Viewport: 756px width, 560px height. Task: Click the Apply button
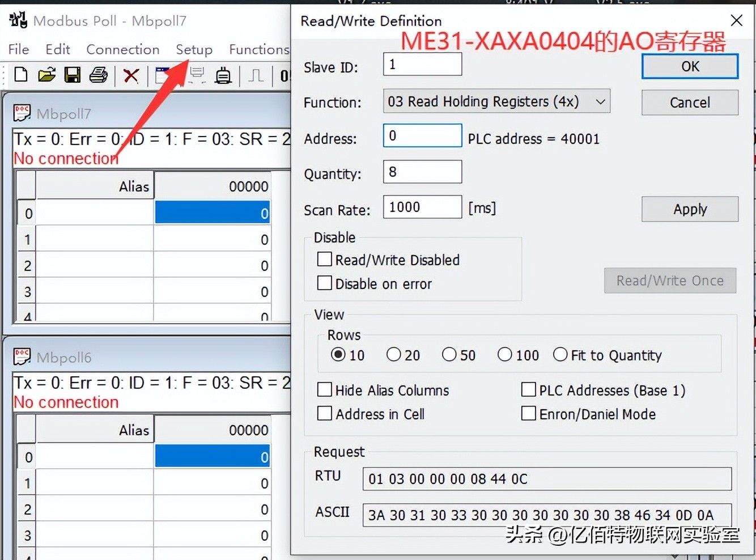[690, 209]
